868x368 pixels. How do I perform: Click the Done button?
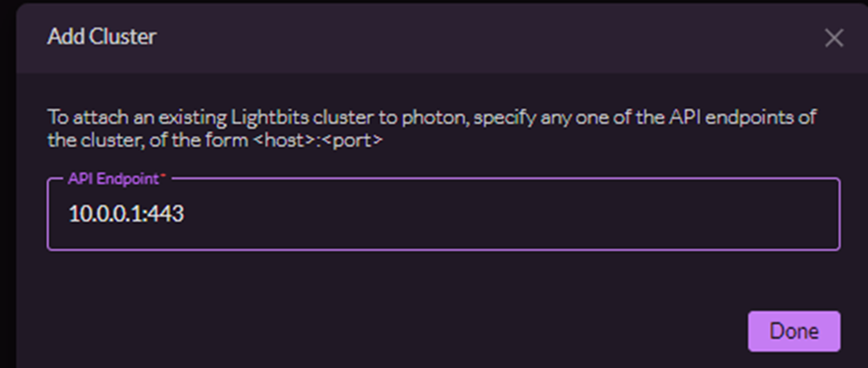794,331
